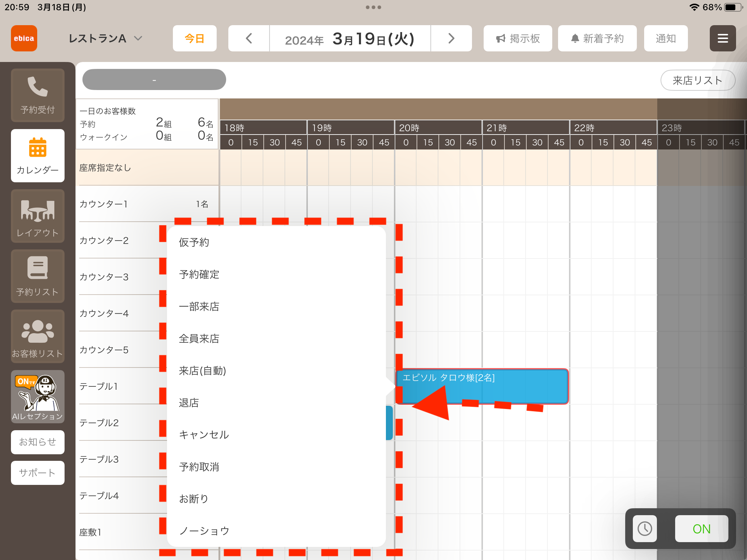Click the 22時 hour header
The image size is (747, 560).
coord(613,128)
